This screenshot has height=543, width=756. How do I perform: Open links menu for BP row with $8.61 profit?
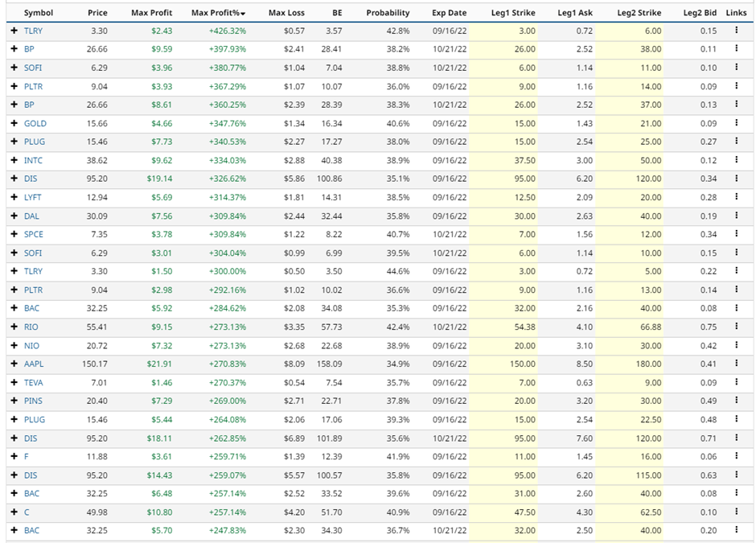pos(736,104)
